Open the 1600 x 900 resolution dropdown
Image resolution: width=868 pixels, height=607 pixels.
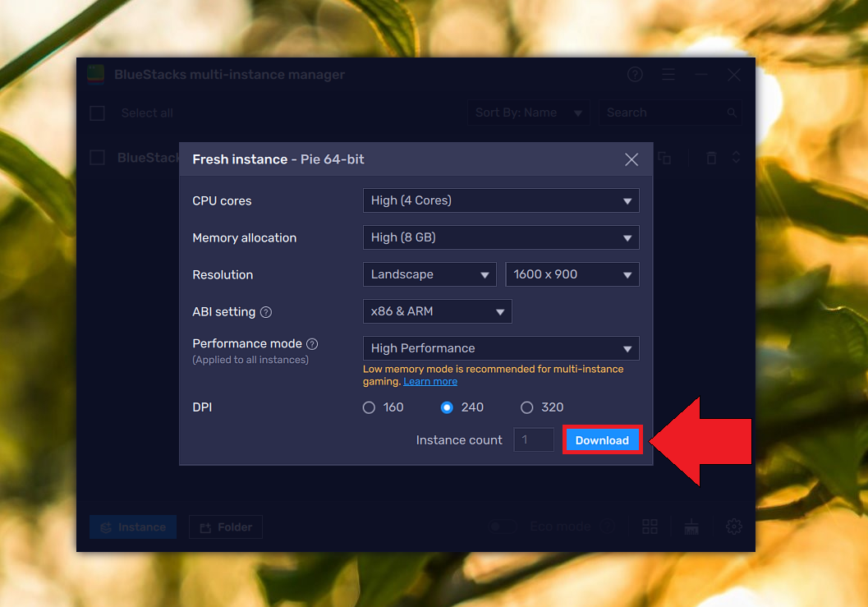[572, 274]
